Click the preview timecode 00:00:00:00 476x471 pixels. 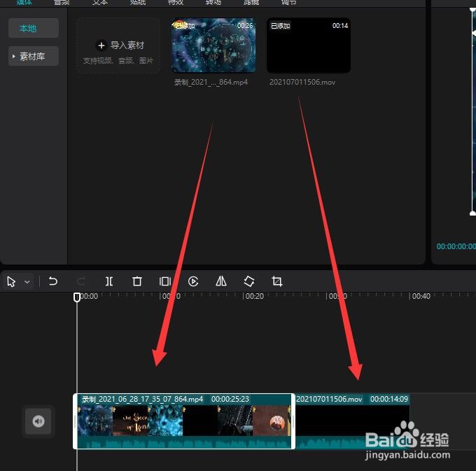456,246
